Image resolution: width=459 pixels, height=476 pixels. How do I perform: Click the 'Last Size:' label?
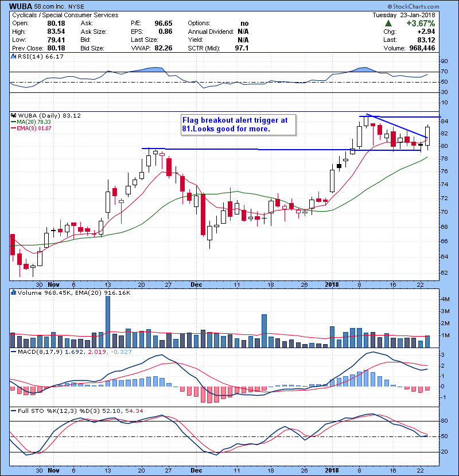click(145, 40)
